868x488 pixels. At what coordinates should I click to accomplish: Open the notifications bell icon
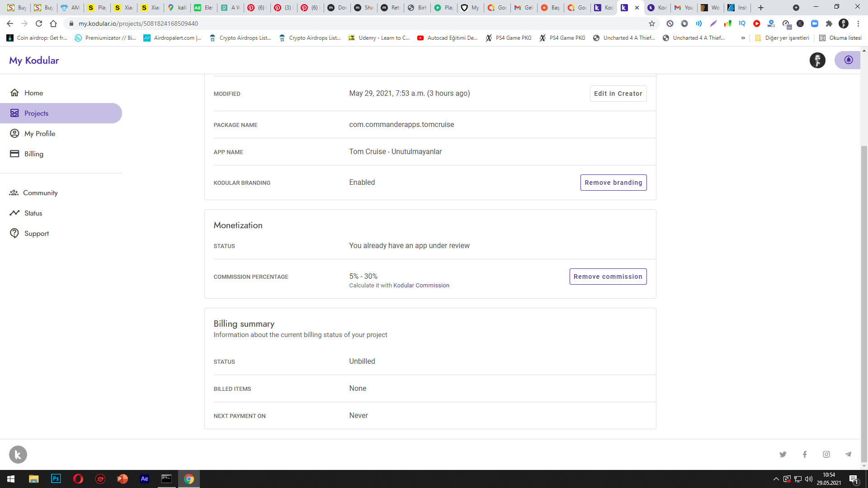click(x=848, y=60)
